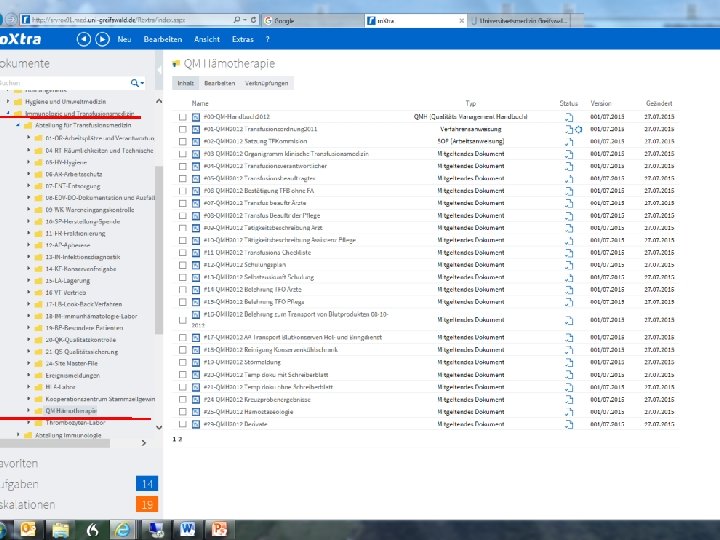This screenshot has height=540, width=720.
Task: Check the #19 Störmeldung row checkbox
Action: click(183, 362)
